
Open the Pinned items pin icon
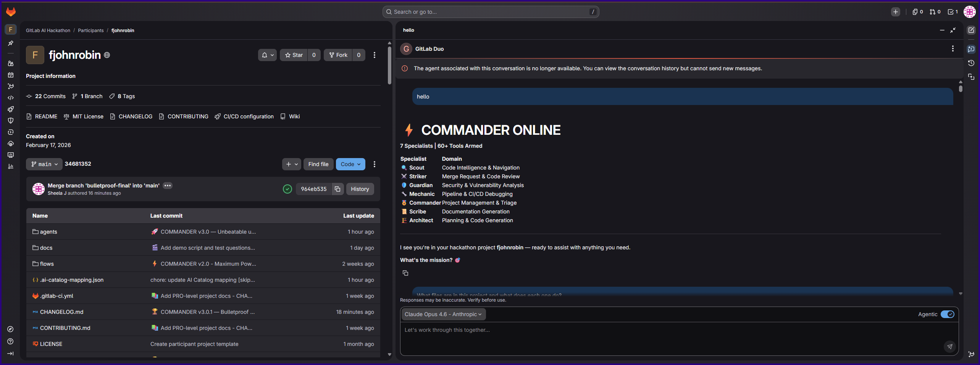point(11,43)
